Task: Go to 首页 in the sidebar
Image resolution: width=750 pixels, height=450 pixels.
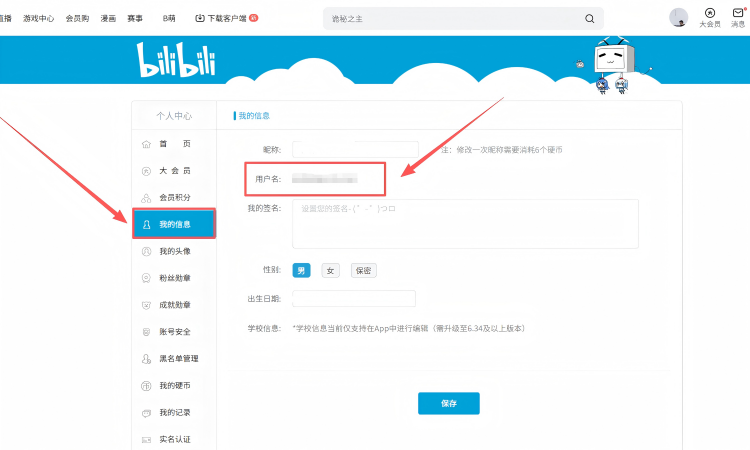Action: tap(174, 144)
